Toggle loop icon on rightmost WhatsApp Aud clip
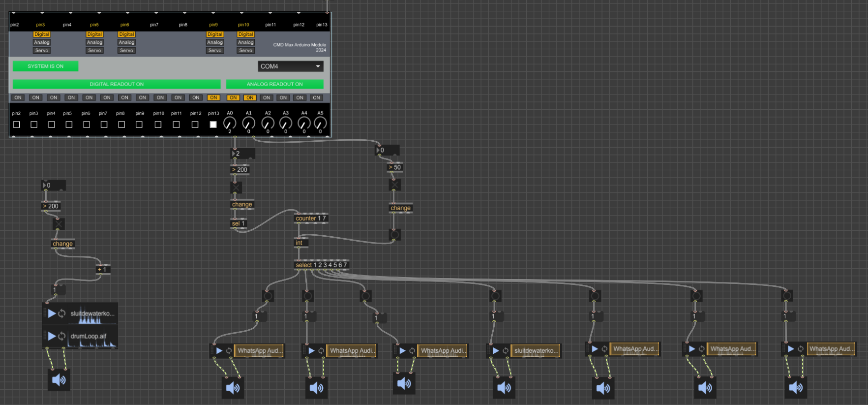The width and height of the screenshot is (868, 405). pyautogui.click(x=801, y=349)
